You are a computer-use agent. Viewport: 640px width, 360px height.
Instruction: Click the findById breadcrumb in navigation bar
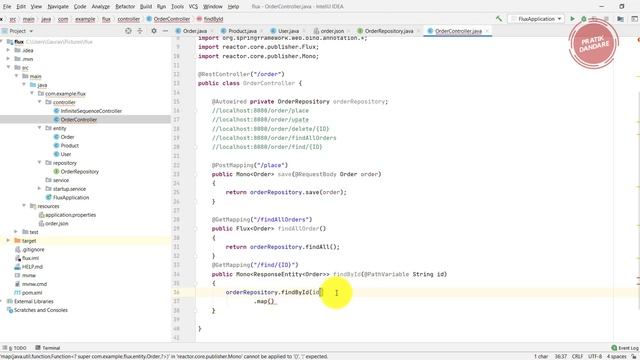[210, 19]
